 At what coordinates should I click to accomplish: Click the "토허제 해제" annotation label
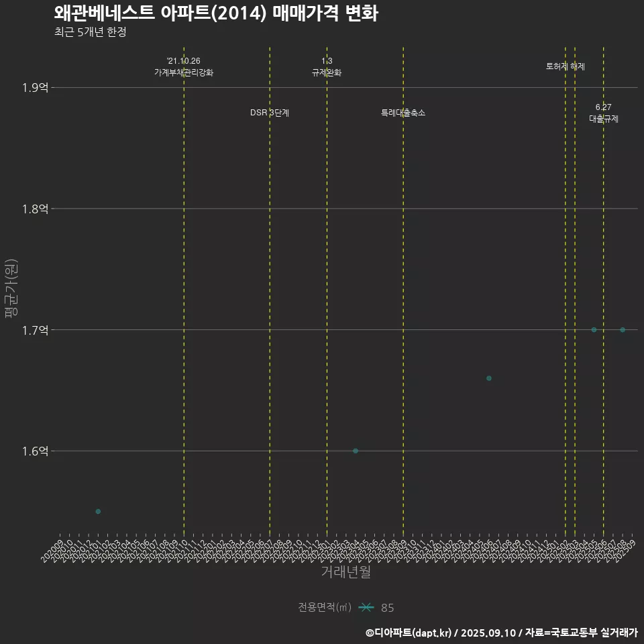(565, 66)
